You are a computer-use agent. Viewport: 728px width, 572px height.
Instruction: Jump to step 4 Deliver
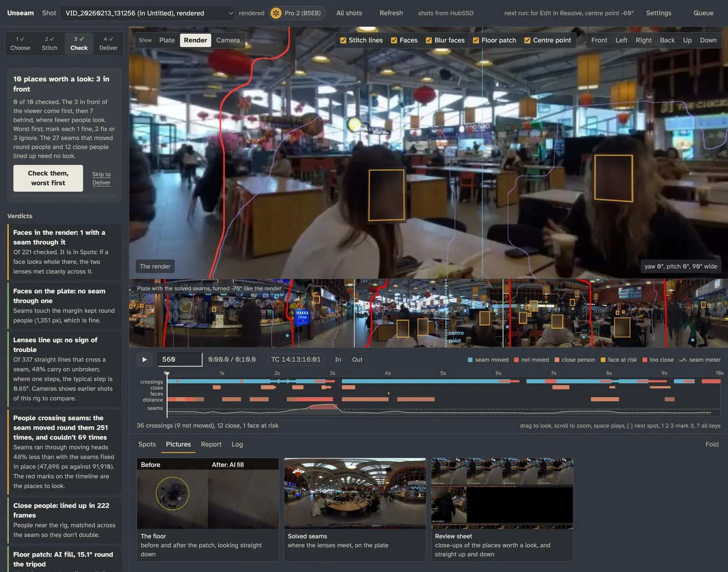point(108,44)
